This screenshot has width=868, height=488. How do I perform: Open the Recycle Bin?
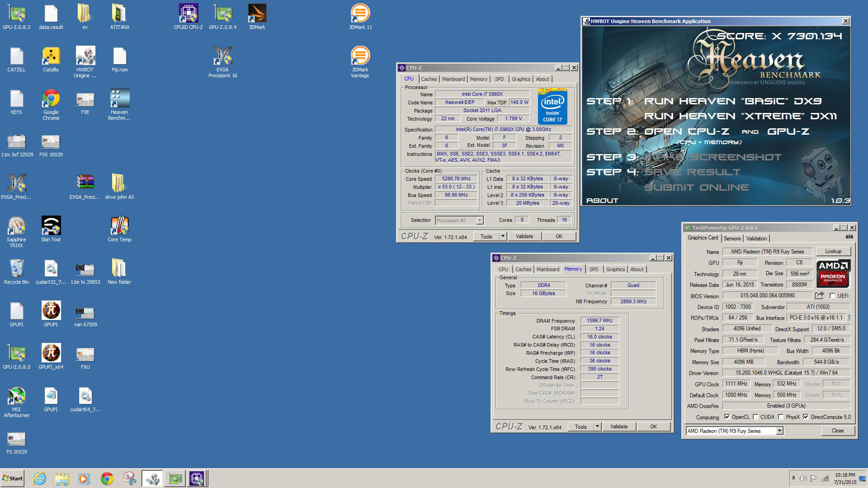click(x=17, y=272)
